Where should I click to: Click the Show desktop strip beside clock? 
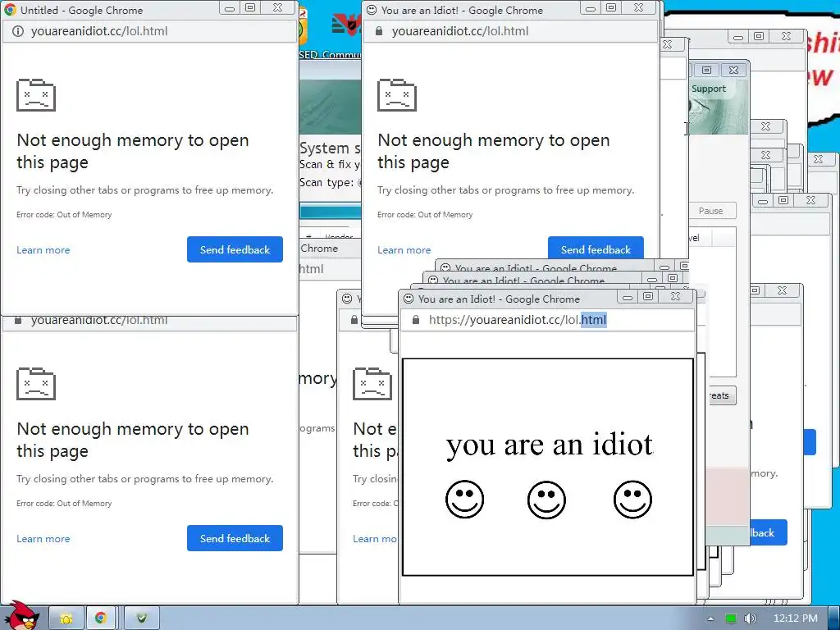click(x=833, y=619)
